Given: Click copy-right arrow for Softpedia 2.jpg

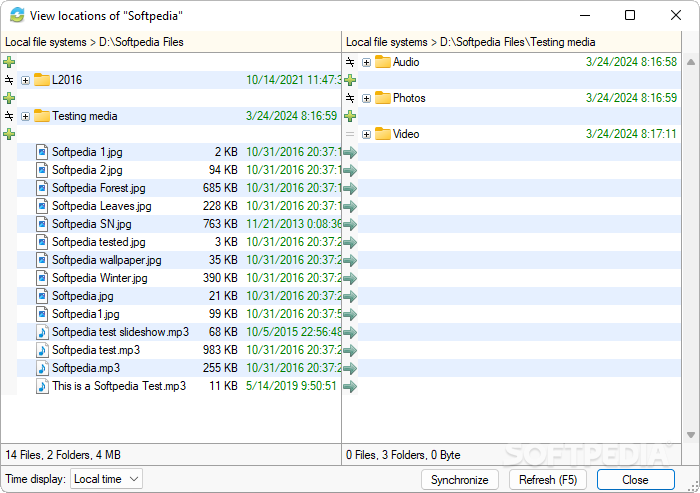Looking at the screenshot, I should 350,170.
